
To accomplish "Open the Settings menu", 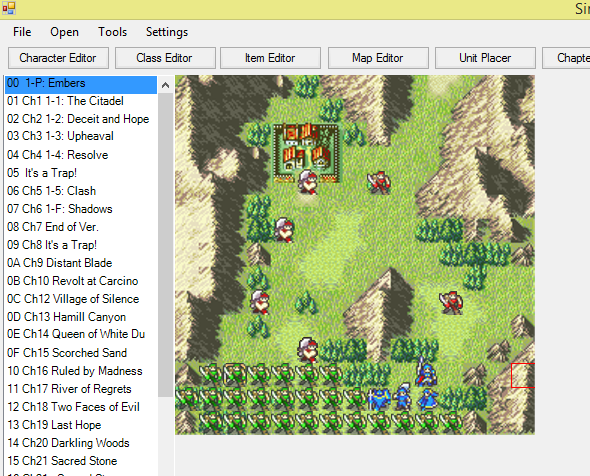I will pos(167,32).
